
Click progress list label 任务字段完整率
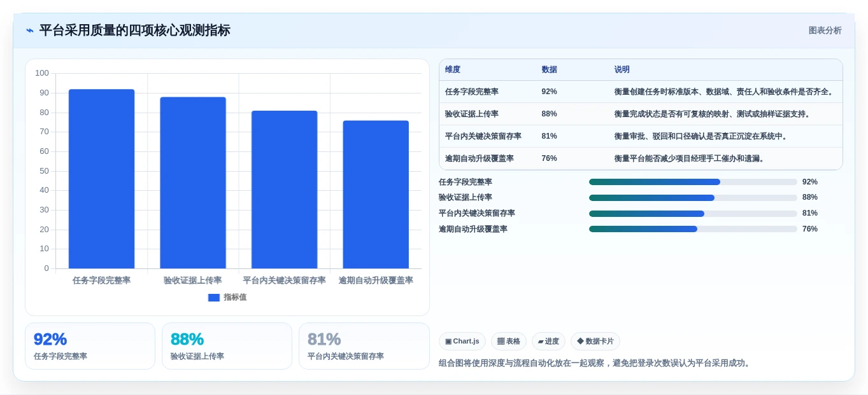coord(466,182)
